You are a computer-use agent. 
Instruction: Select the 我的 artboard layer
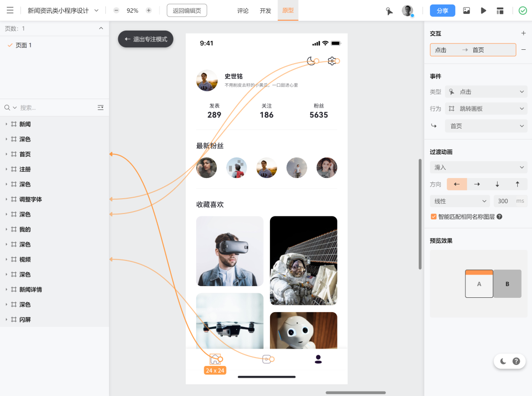54,229
